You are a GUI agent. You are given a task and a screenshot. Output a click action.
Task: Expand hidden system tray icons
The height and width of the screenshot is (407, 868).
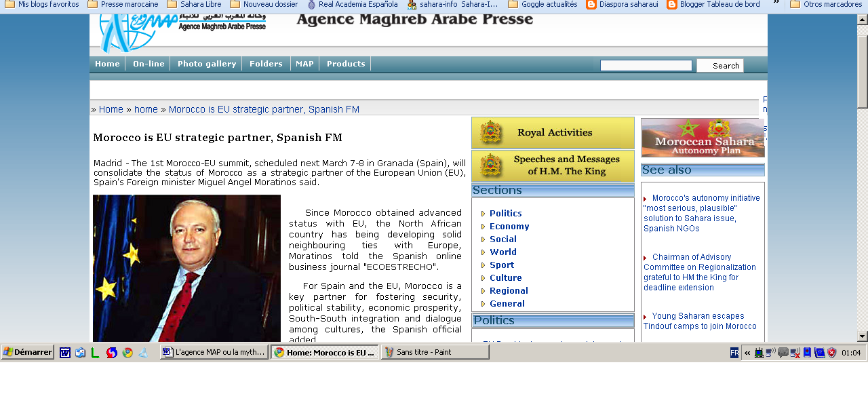[747, 353]
